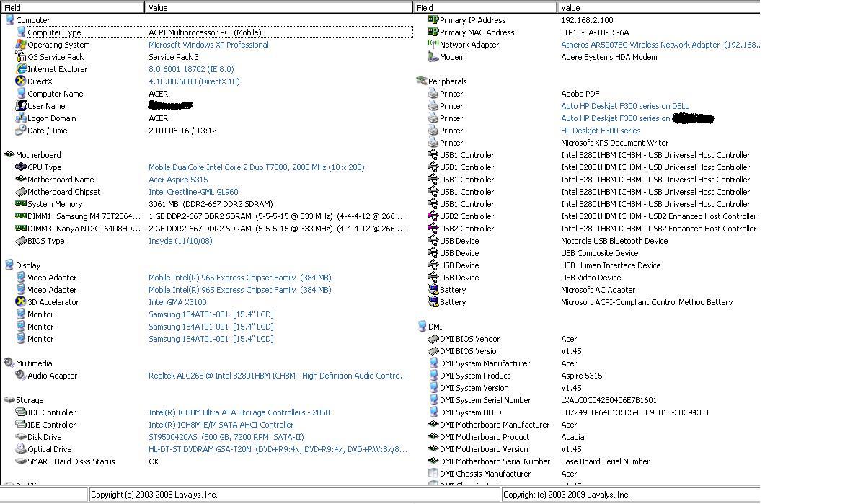The image size is (858, 504).
Task: Select the DMI Motherboard Serial Number field
Action: click(x=495, y=462)
